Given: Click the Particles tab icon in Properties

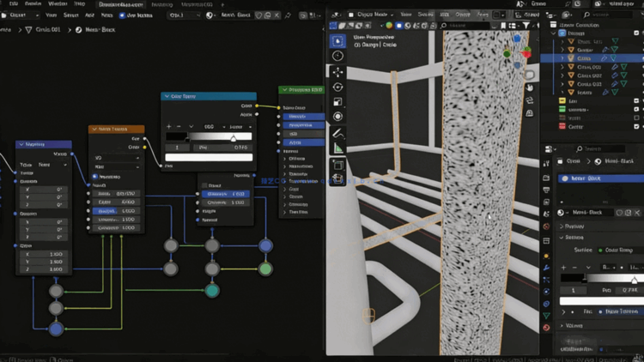Looking at the screenshot, I should pos(546,280).
